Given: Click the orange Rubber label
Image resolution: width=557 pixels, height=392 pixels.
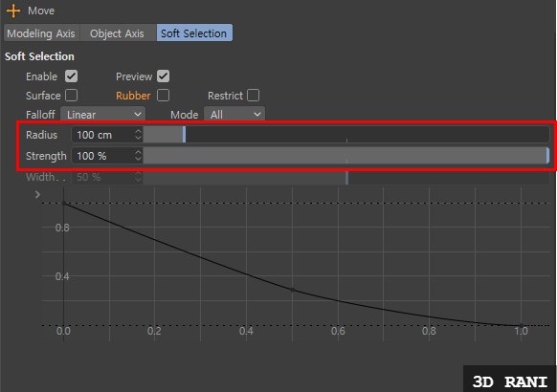Looking at the screenshot, I should click(x=133, y=96).
